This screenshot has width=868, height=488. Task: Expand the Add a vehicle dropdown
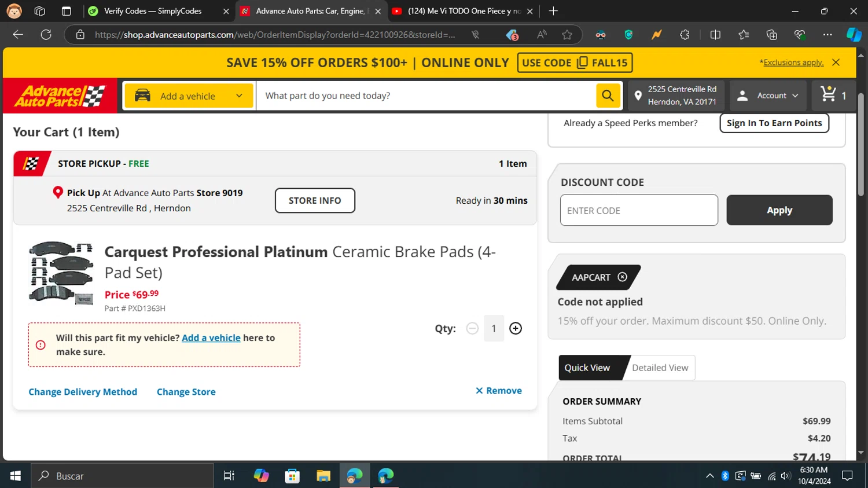click(189, 96)
